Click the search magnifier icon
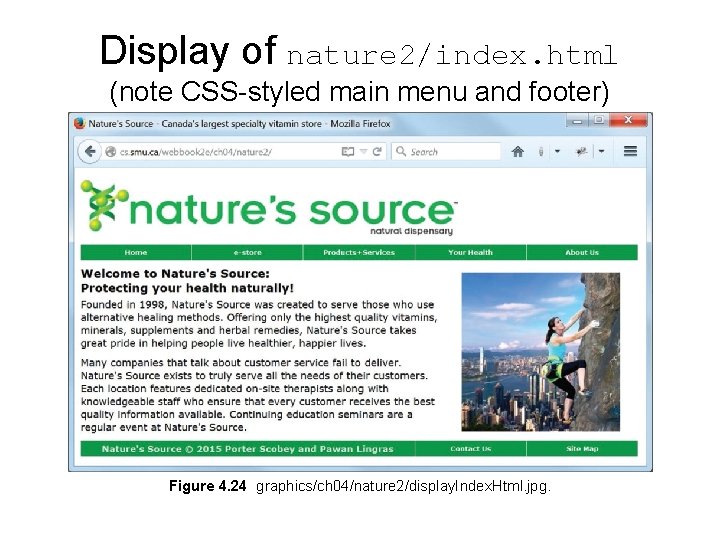The width and height of the screenshot is (720, 540). click(401, 151)
